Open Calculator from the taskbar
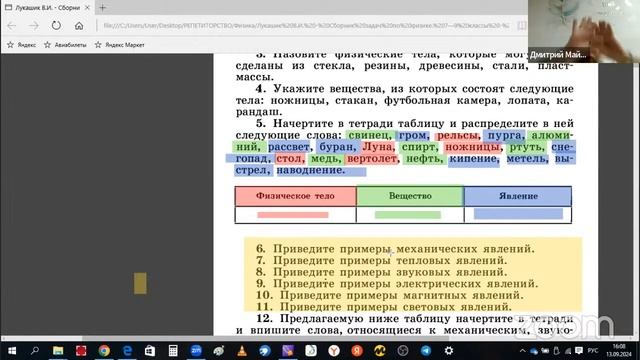 [173, 351]
